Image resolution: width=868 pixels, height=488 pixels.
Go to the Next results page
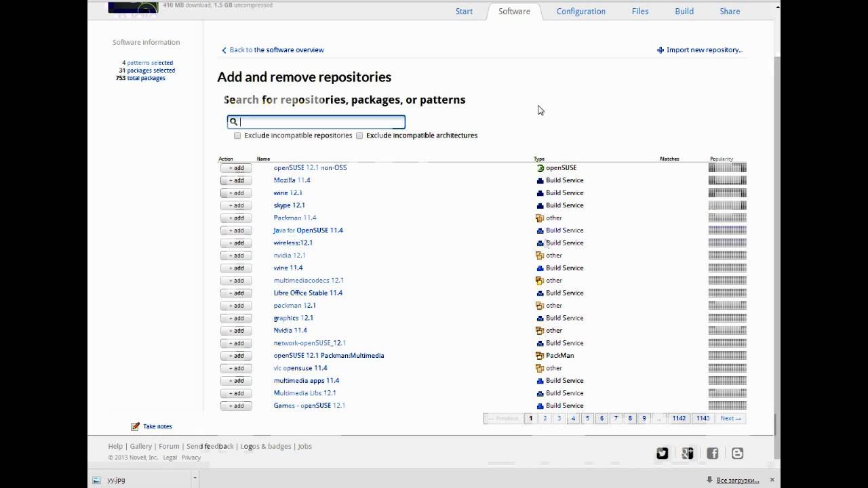730,418
